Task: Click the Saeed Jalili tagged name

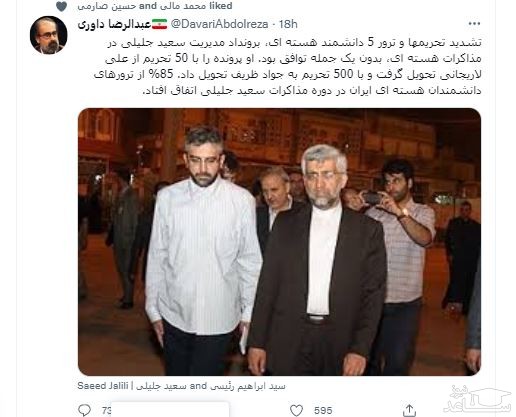Action: coord(103,386)
